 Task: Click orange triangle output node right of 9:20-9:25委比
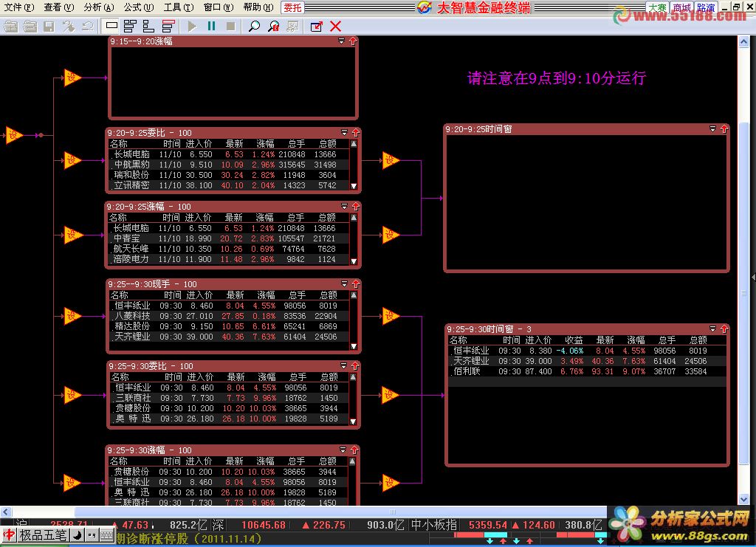coord(391,160)
